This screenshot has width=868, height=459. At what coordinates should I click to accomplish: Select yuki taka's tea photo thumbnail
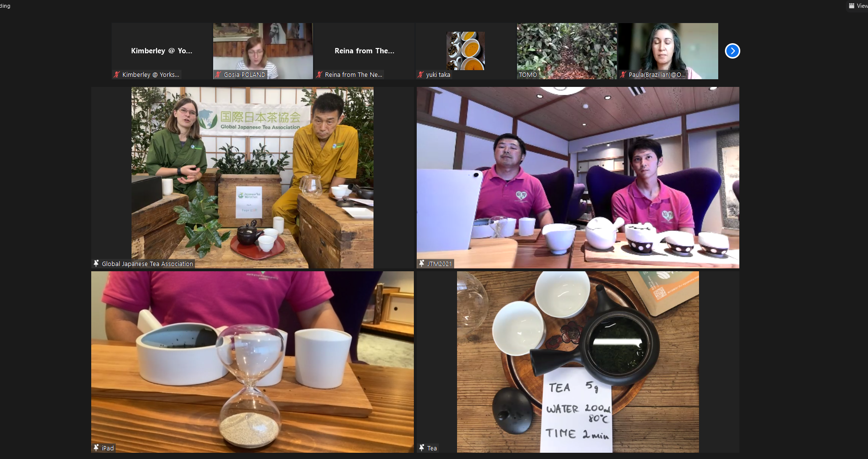tap(465, 50)
